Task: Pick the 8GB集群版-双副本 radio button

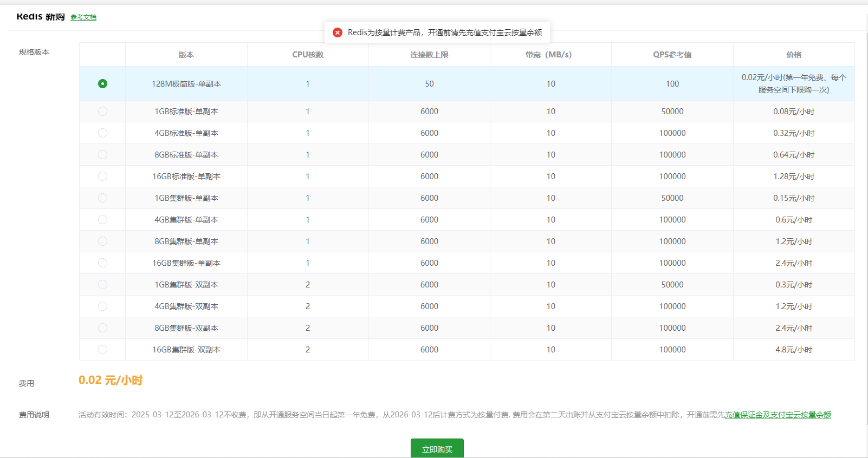Action: (x=102, y=328)
